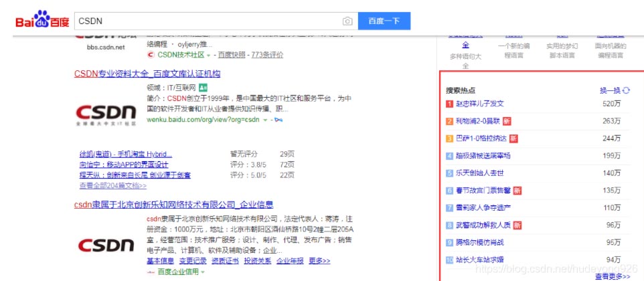Open camera image search icon

[347, 21]
